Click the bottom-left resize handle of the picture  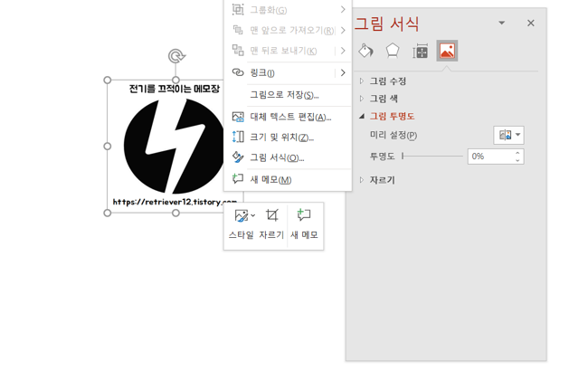pyautogui.click(x=108, y=213)
